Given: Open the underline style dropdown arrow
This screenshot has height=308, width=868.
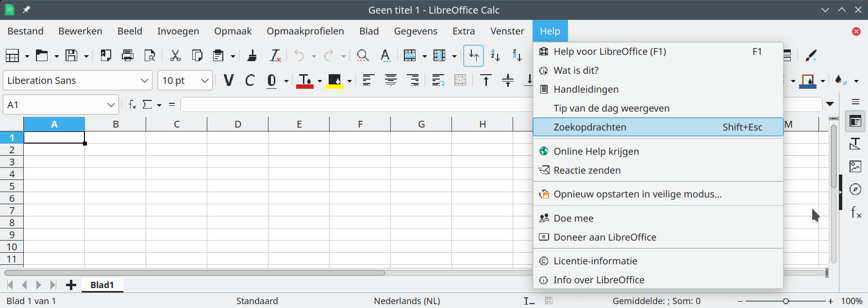Looking at the screenshot, I should 286,81.
